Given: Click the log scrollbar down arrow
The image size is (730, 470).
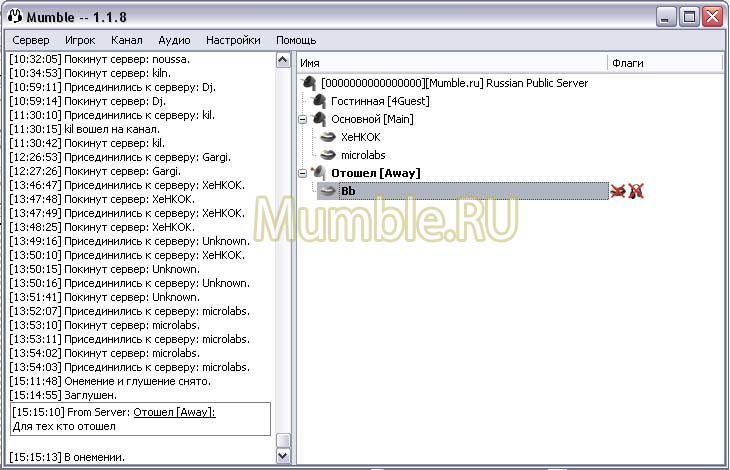Looking at the screenshot, I should [283, 456].
